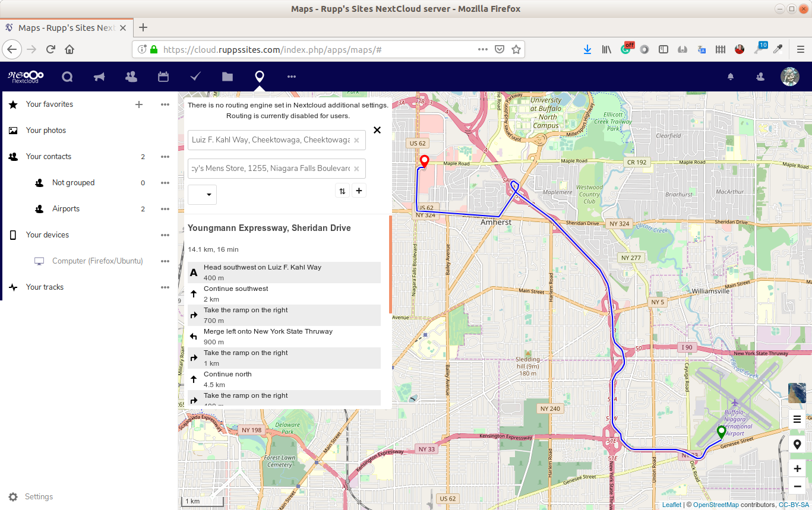
Task: Open the contacts menu icon near avatar
Action: (x=760, y=77)
